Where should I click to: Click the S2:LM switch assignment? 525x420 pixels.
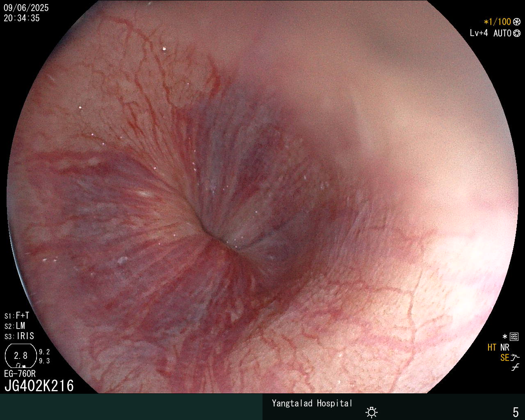click(15, 326)
